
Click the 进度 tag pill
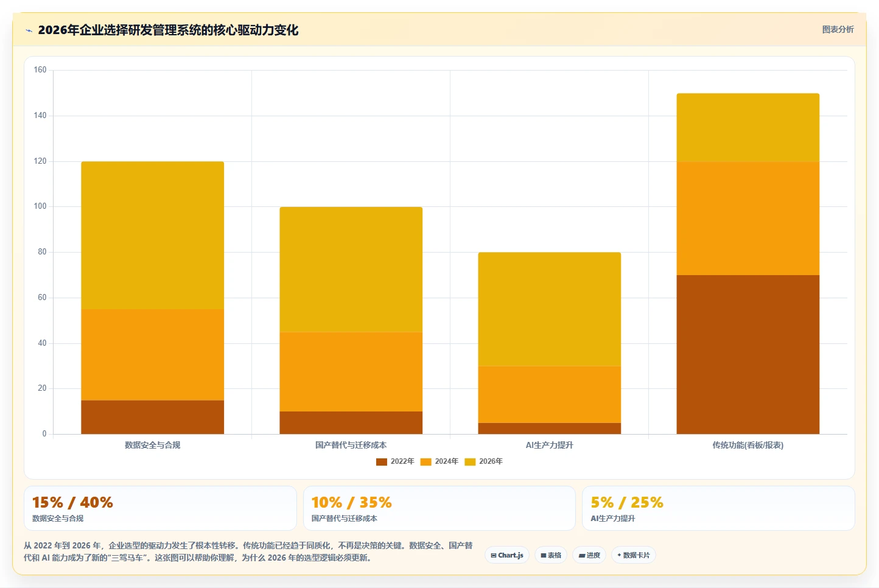coord(589,555)
